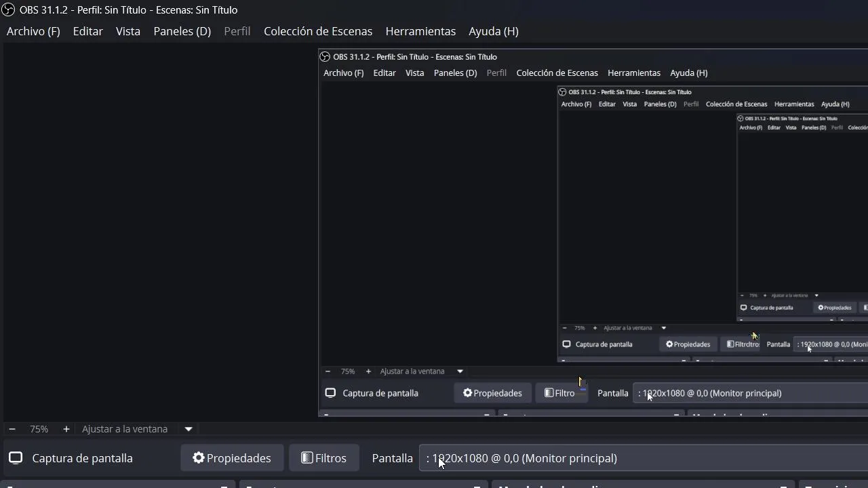Click the Filtro button in the first nested preview

pos(560,393)
